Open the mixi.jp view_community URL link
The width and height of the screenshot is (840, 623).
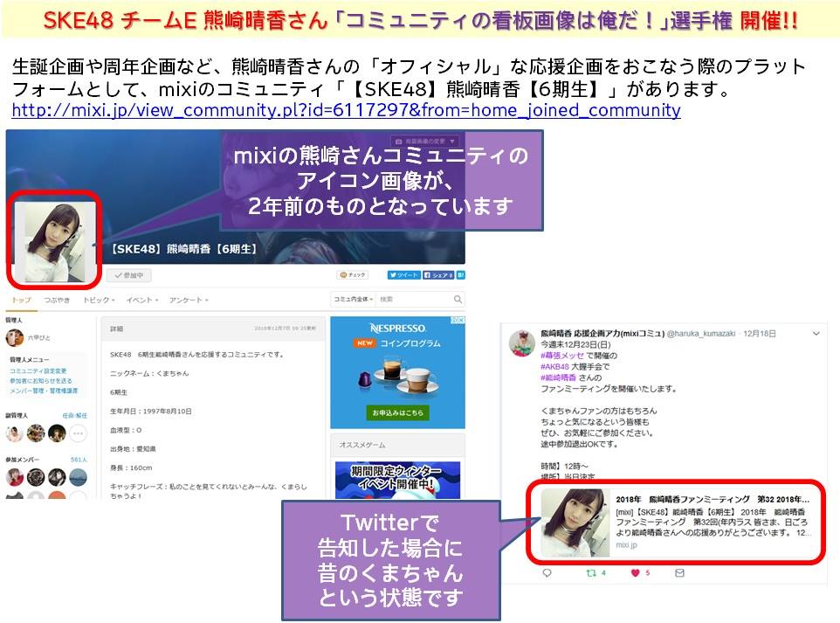346,110
